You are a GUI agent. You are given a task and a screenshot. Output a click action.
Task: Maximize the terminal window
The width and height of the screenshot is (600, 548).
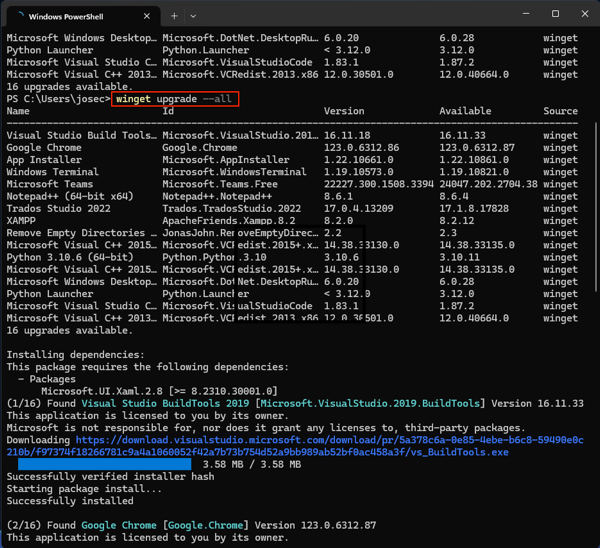point(555,14)
